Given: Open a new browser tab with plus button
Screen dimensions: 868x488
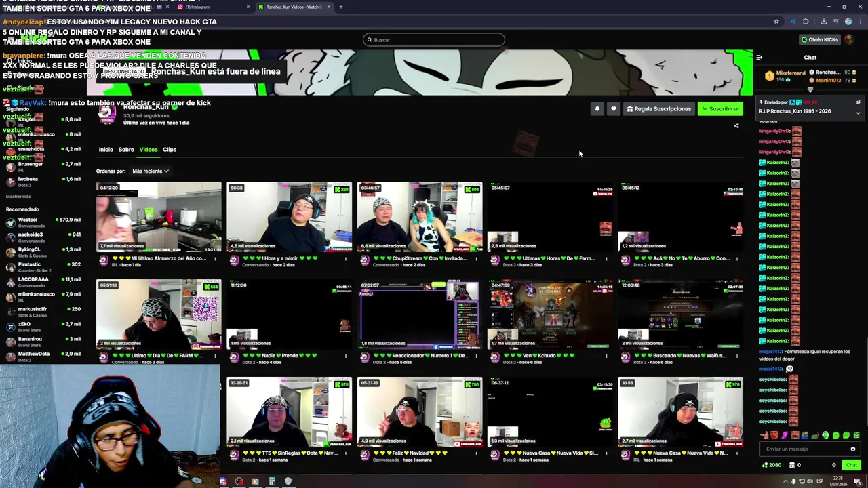Looking at the screenshot, I should pos(341,7).
